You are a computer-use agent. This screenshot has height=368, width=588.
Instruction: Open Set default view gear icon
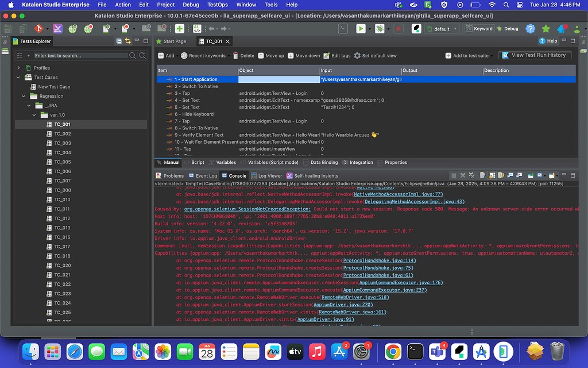click(357, 56)
